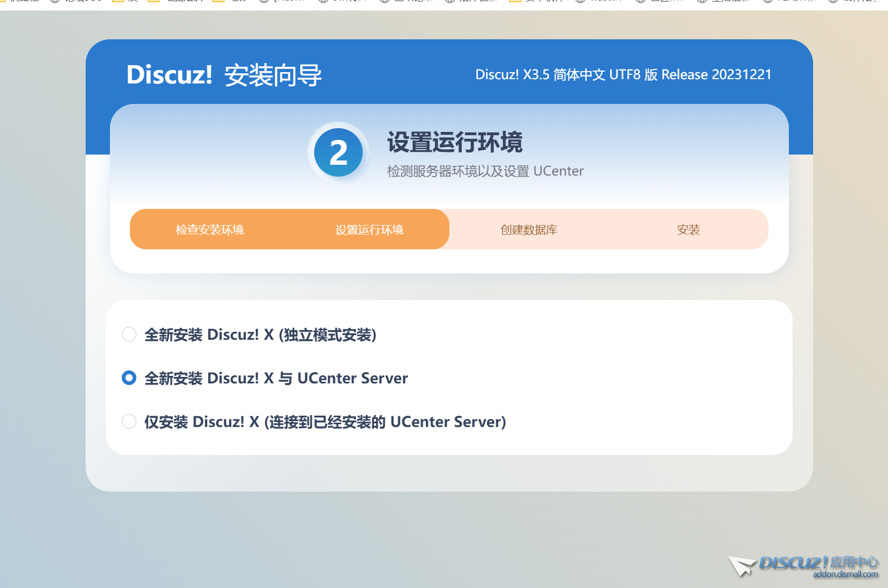Jump to the 创建数据库 step
Image resolution: width=888 pixels, height=588 pixels.
[529, 230]
